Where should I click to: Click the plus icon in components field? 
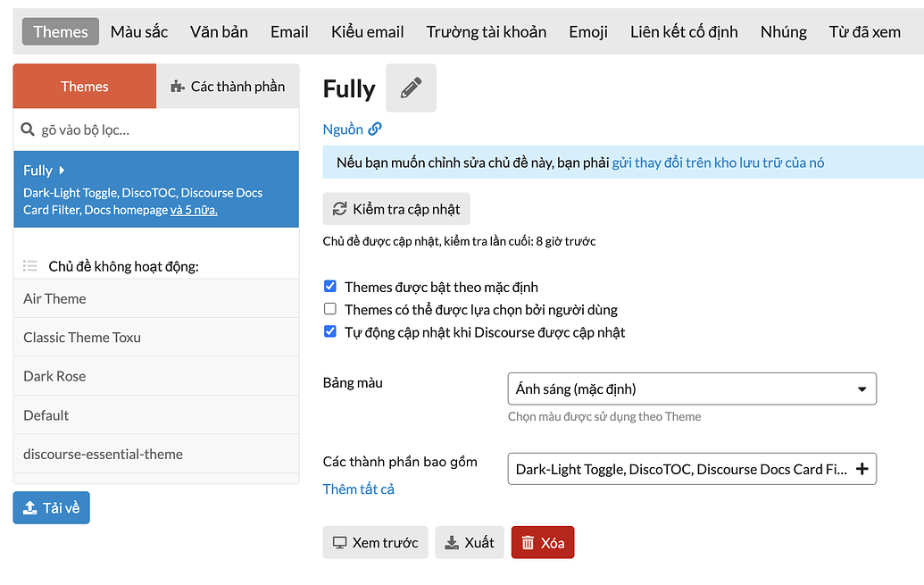[862, 469]
